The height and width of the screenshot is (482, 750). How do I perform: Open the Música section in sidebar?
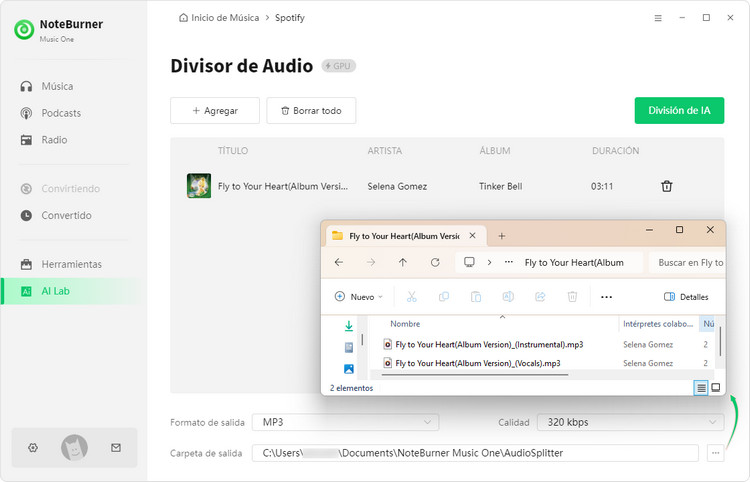(x=47, y=86)
